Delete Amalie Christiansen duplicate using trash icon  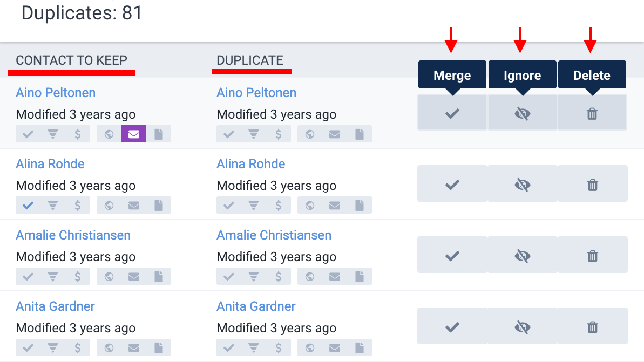coord(592,255)
